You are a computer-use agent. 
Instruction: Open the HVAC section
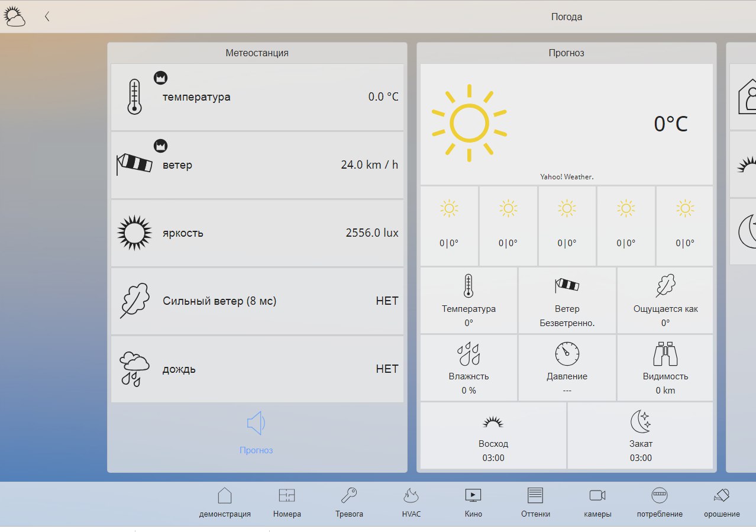click(411, 503)
